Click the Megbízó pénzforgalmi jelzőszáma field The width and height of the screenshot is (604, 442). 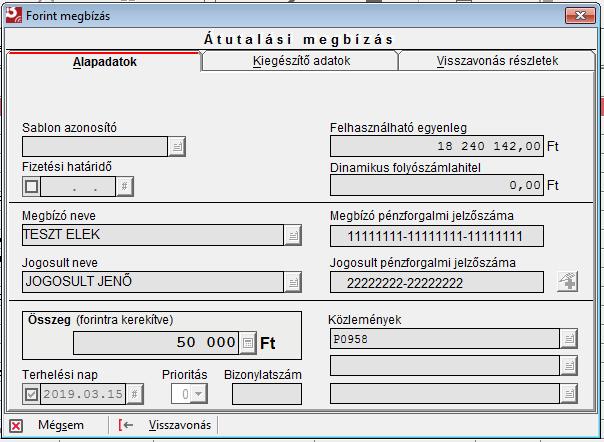pyautogui.click(x=437, y=236)
